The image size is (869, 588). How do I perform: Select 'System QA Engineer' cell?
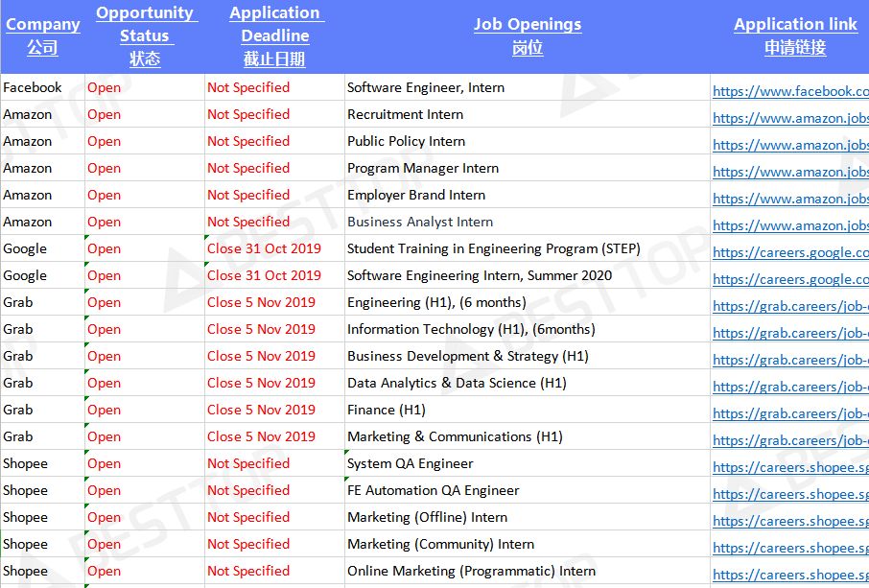(x=527, y=464)
